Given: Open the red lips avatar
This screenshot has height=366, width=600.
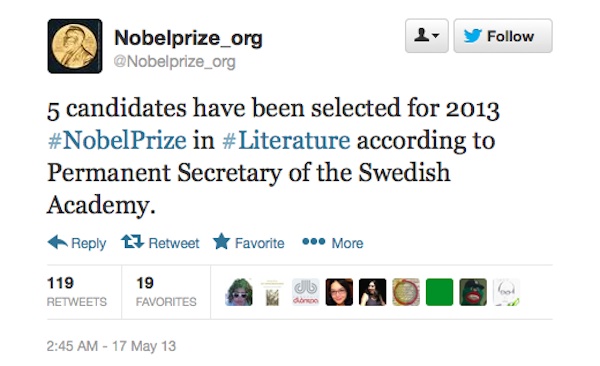Looking at the screenshot, I should click(473, 292).
